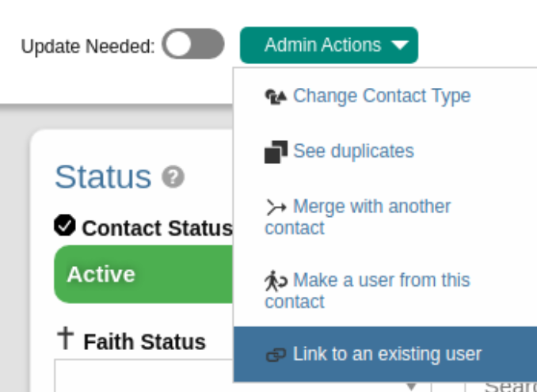This screenshot has height=392, width=537.
Task: Click the See duplicates stacked squares icon
Action: (x=276, y=152)
